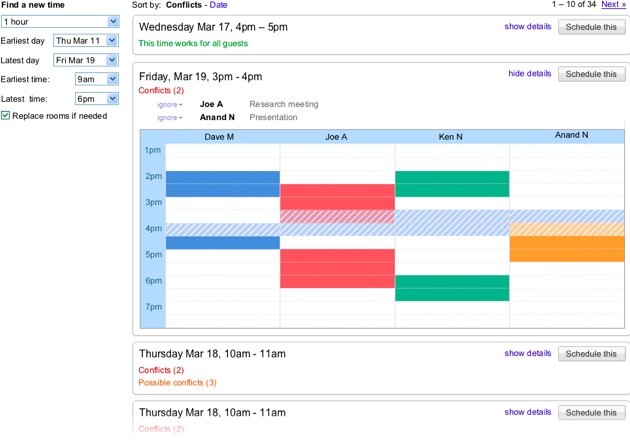Schedule the Friday Mar 19 slot
Image resolution: width=630 pixels, height=445 pixels.
coord(590,74)
